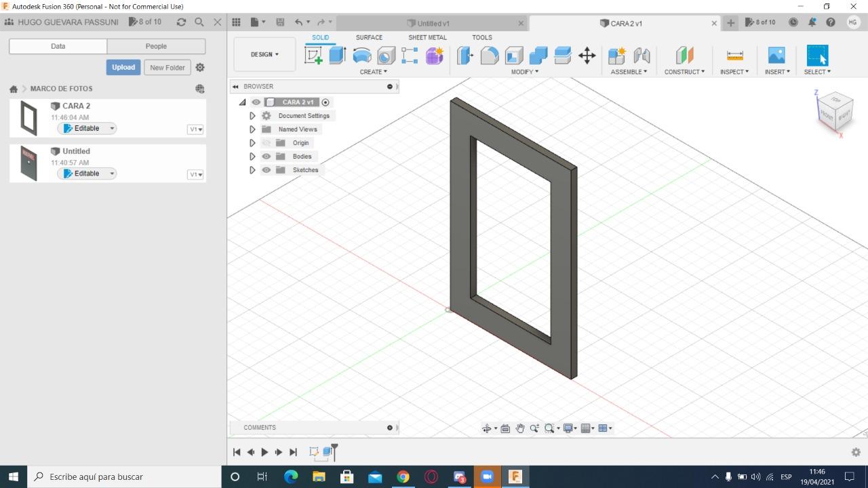
Task: Toggle visibility of Origin folder
Action: (266, 143)
